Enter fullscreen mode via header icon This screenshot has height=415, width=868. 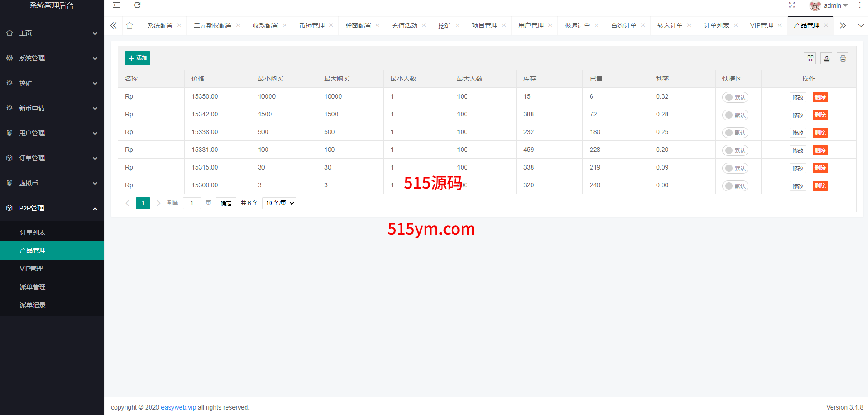pos(792,5)
